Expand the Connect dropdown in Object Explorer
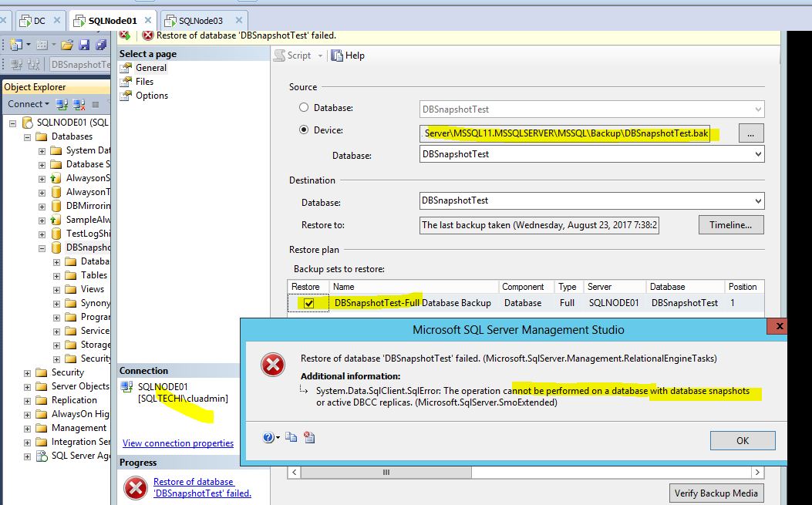Image resolution: width=812 pixels, height=505 pixels. pos(47,104)
